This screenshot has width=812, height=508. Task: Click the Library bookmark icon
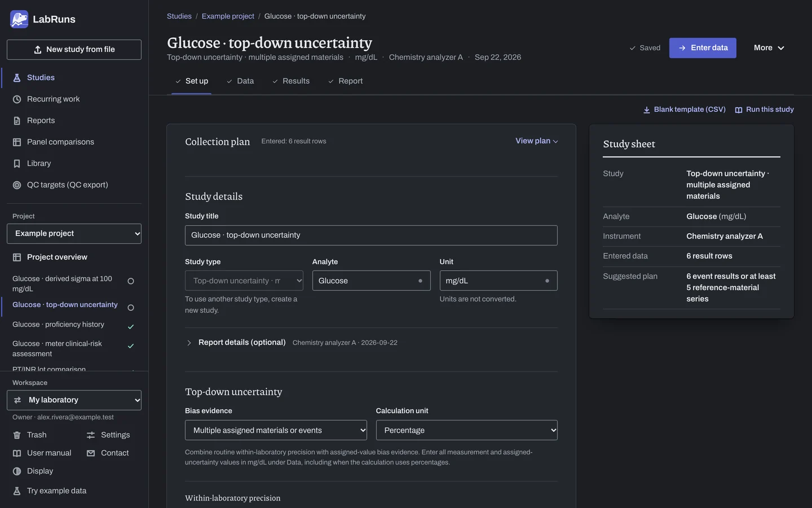pyautogui.click(x=17, y=164)
